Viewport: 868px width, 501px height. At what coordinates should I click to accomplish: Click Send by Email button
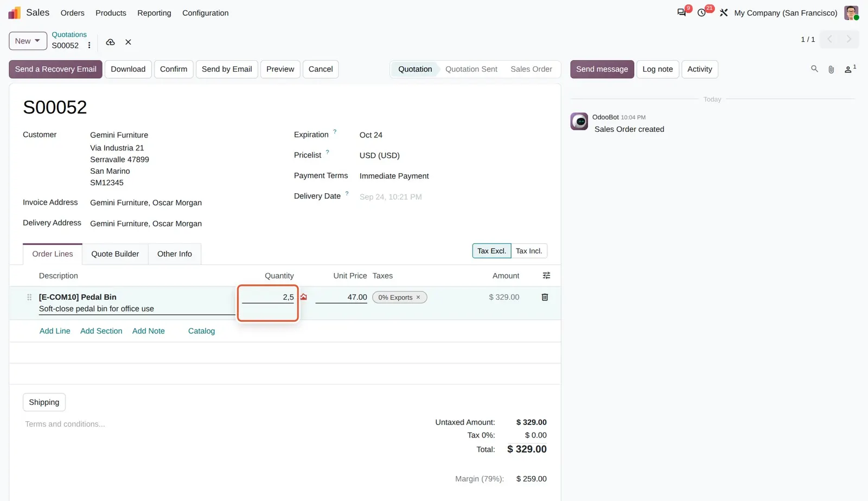tap(227, 69)
